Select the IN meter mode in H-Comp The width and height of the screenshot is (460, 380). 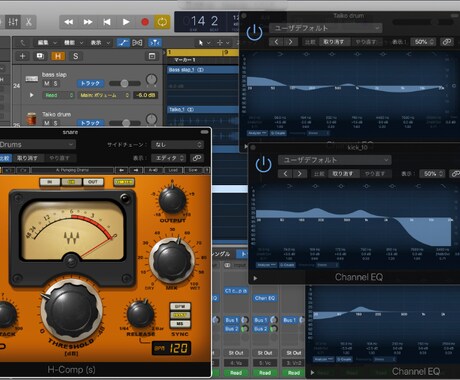[50, 182]
